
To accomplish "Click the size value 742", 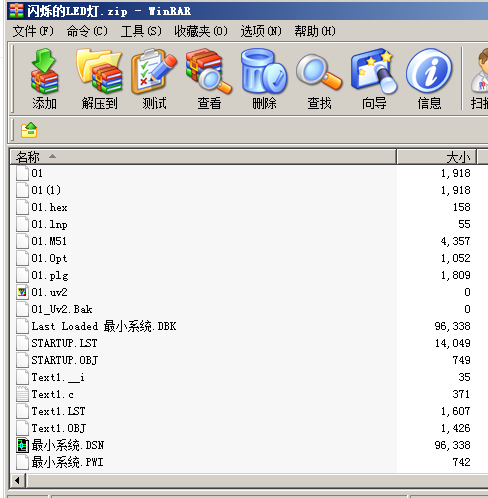I will point(461,462).
